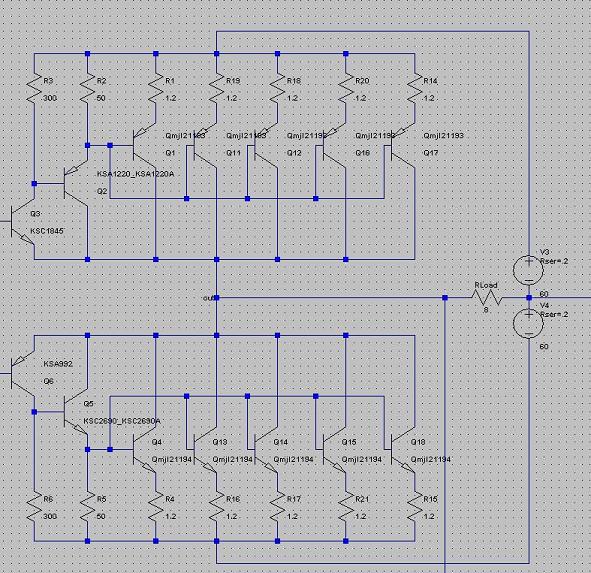The height and width of the screenshot is (573, 591).
Task: Pick the Q6 KSA992 transistor symbol
Action: (23, 373)
